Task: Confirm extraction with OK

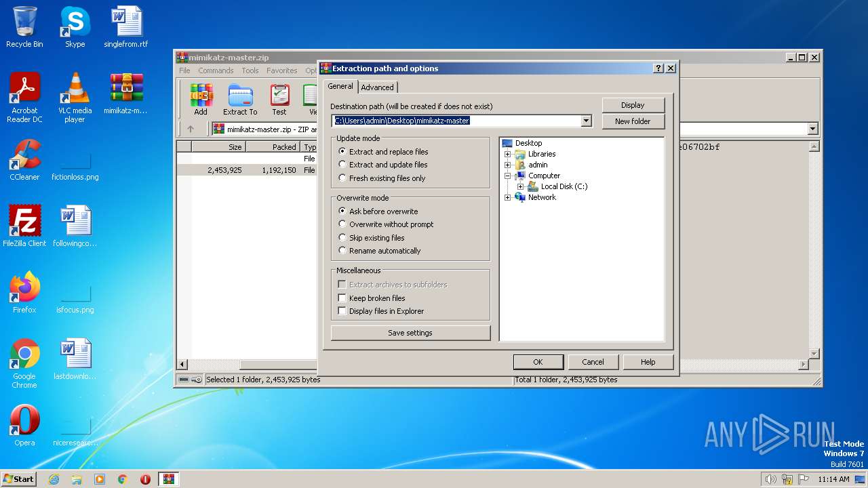Action: 538,362
